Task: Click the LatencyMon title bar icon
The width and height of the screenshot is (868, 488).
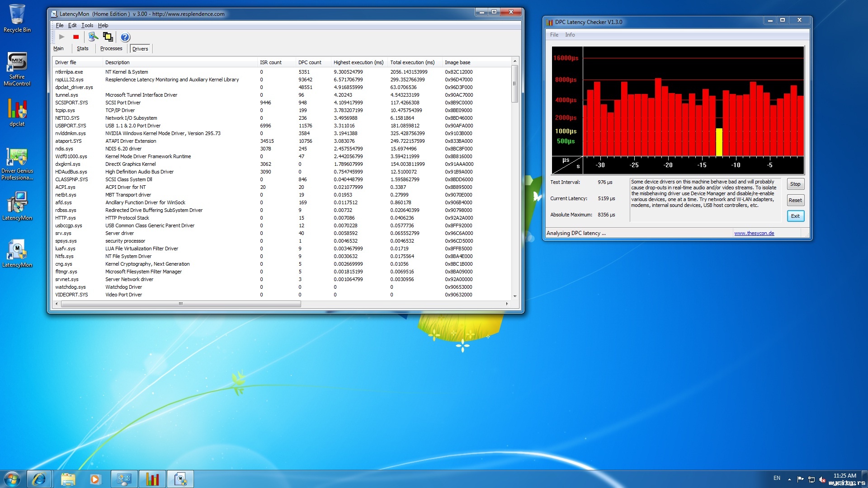Action: (x=54, y=14)
